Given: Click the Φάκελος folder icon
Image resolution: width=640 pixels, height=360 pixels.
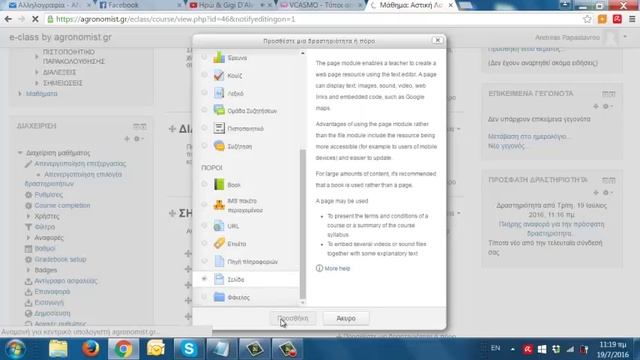Looking at the screenshot, I should pyautogui.click(x=219, y=297).
